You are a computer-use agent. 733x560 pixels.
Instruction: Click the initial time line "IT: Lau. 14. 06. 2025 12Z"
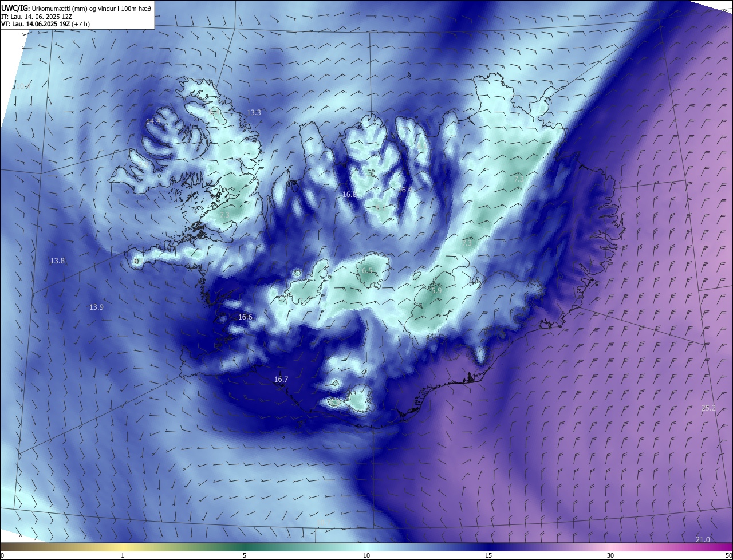tap(37, 16)
